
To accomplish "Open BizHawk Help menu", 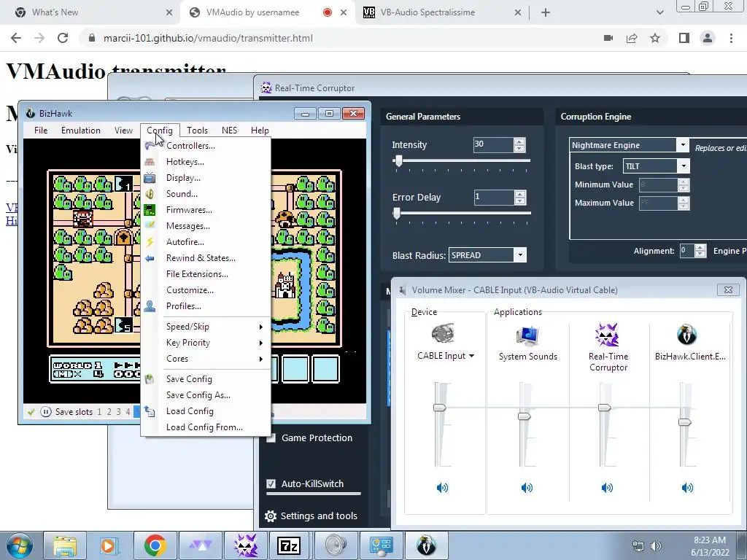I will click(260, 131).
